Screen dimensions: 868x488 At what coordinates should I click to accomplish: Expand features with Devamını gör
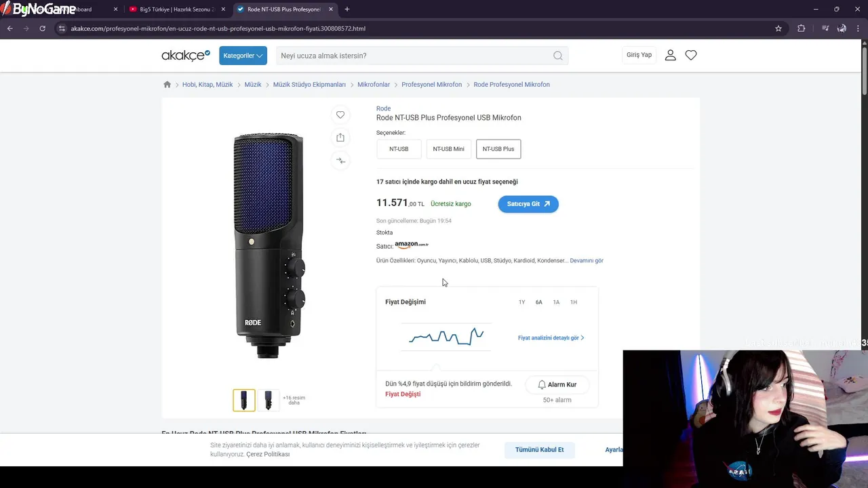(587, 260)
